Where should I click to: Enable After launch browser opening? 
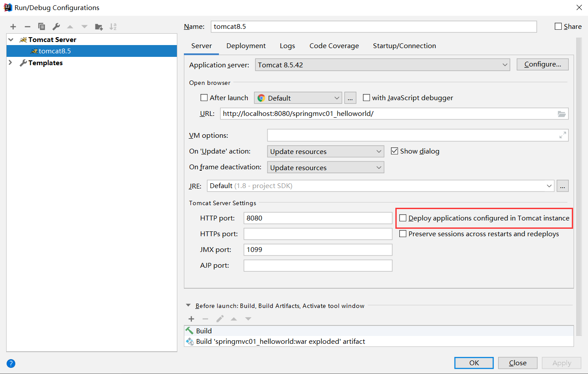[x=204, y=98]
